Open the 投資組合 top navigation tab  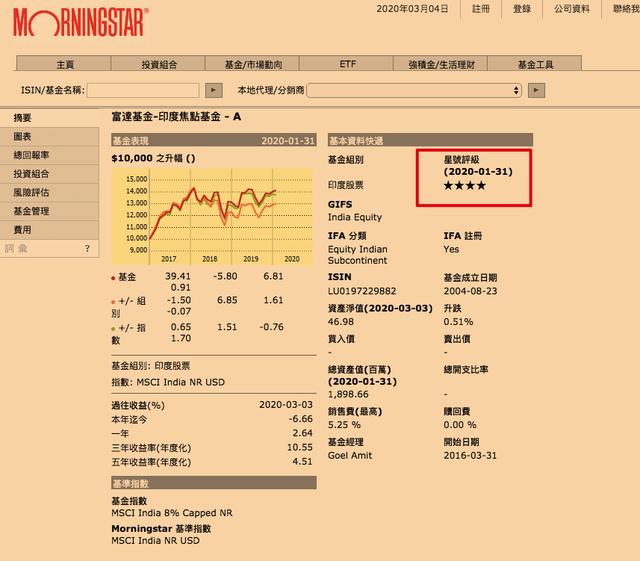(159, 64)
